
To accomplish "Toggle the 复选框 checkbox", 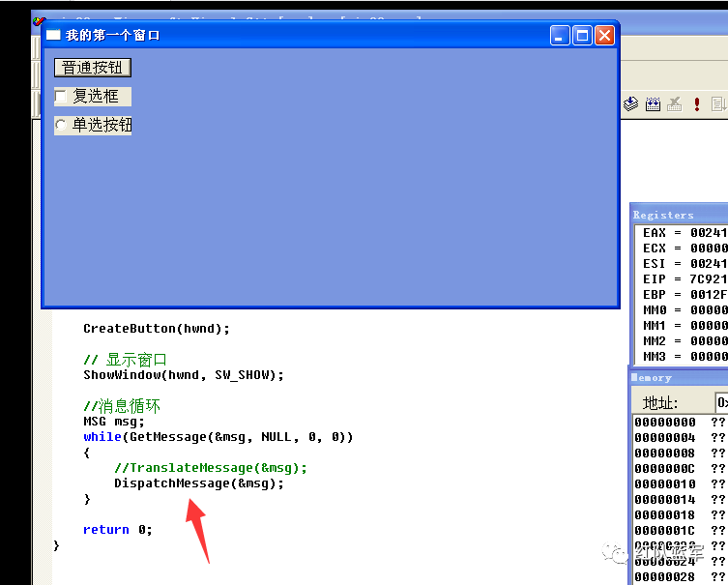I will [61, 96].
